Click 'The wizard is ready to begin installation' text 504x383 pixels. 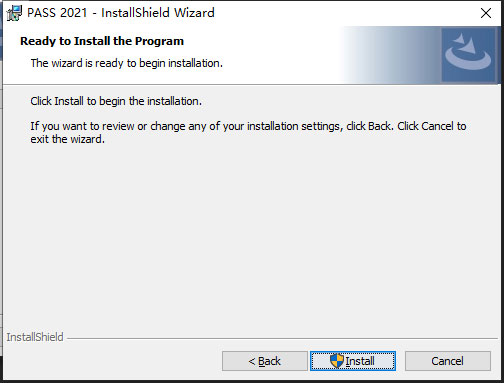(x=127, y=63)
